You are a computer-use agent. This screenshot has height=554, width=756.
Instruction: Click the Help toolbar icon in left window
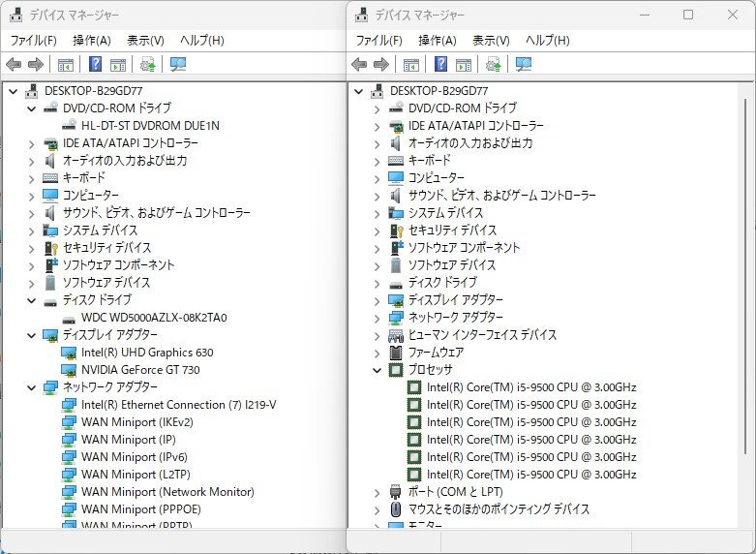pyautogui.click(x=96, y=65)
